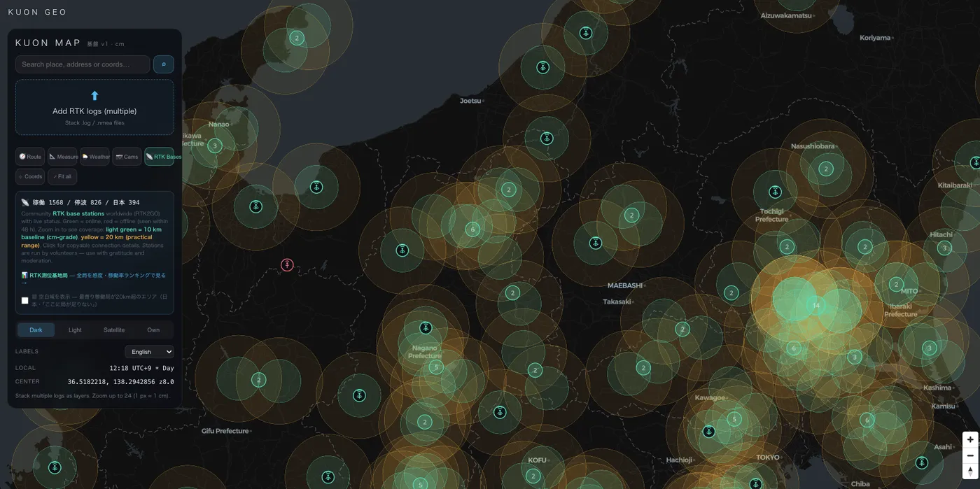980x489 pixels.
Task: Click the KUON MAP panel title
Action: click(x=48, y=43)
